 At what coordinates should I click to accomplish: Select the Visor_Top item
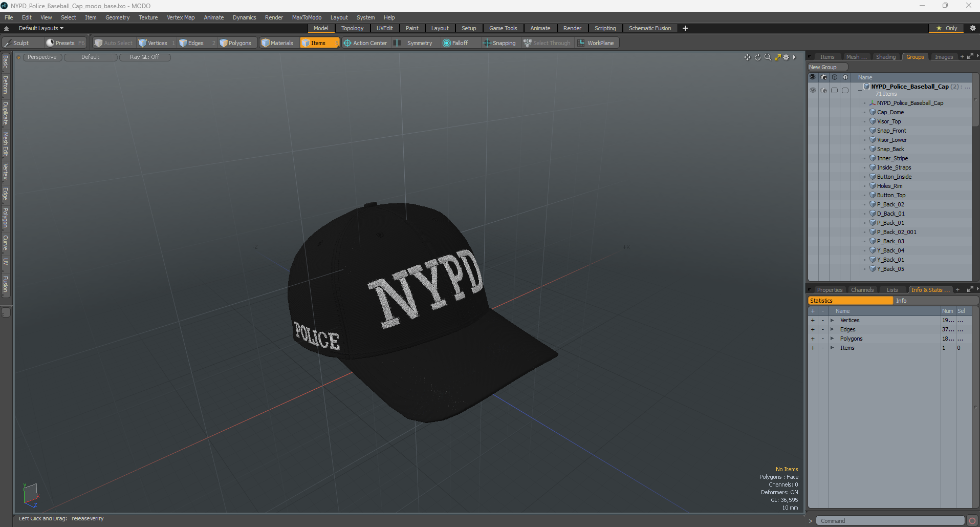[889, 121]
